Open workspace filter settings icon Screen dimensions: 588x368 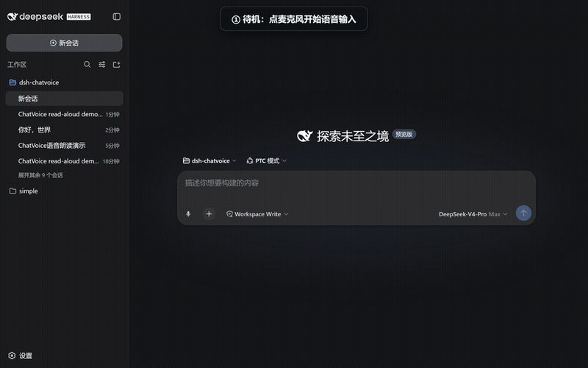[102, 65]
